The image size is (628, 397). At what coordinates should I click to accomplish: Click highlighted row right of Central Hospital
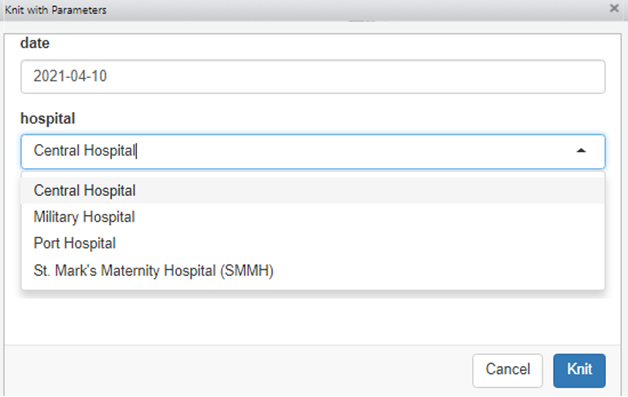click(370, 191)
